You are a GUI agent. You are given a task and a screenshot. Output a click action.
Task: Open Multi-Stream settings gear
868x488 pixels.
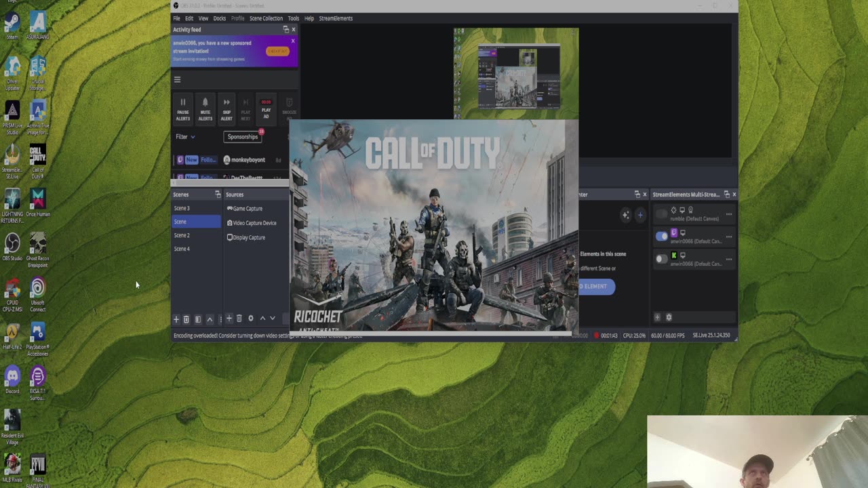(669, 317)
